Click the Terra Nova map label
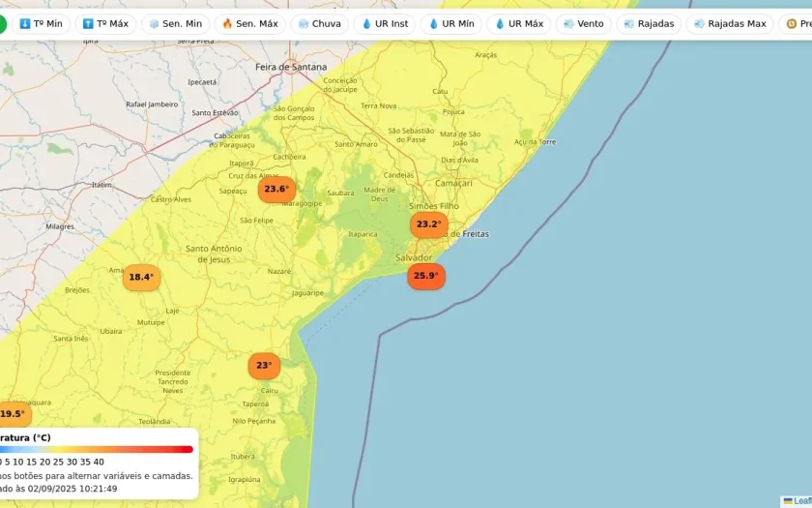 pos(379,105)
